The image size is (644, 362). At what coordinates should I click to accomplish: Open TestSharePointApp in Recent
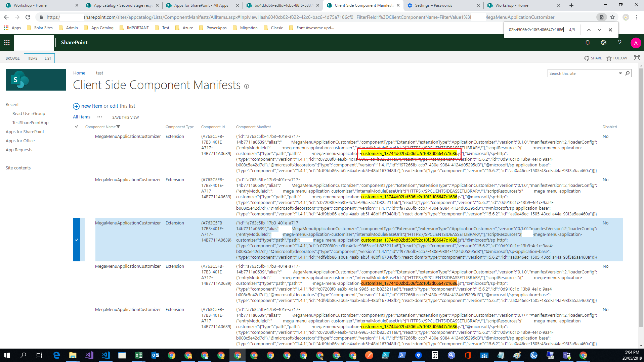(x=31, y=123)
